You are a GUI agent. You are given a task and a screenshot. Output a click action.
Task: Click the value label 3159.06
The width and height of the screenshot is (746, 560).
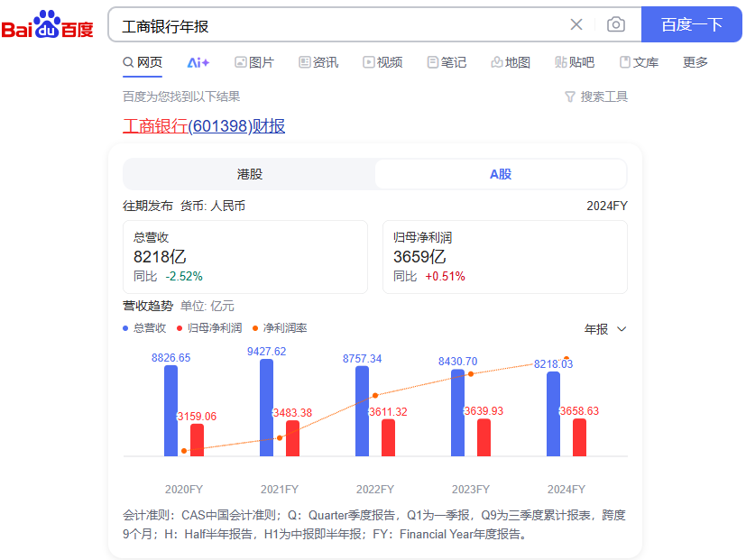197,417
